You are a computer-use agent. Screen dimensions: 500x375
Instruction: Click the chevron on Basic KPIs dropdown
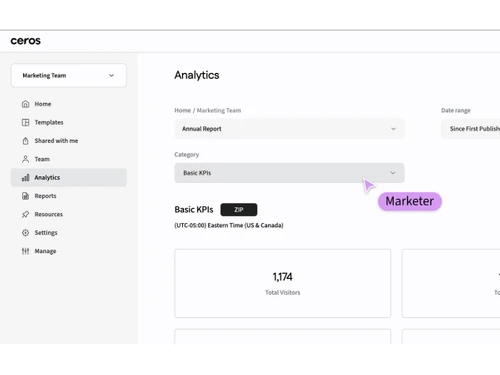click(393, 173)
